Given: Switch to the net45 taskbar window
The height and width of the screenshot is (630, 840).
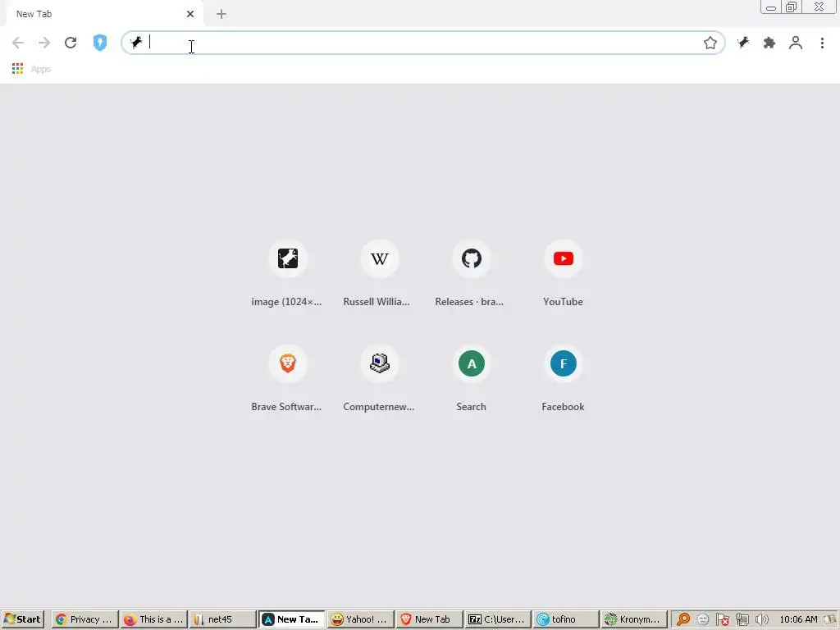Looking at the screenshot, I should tap(222, 619).
